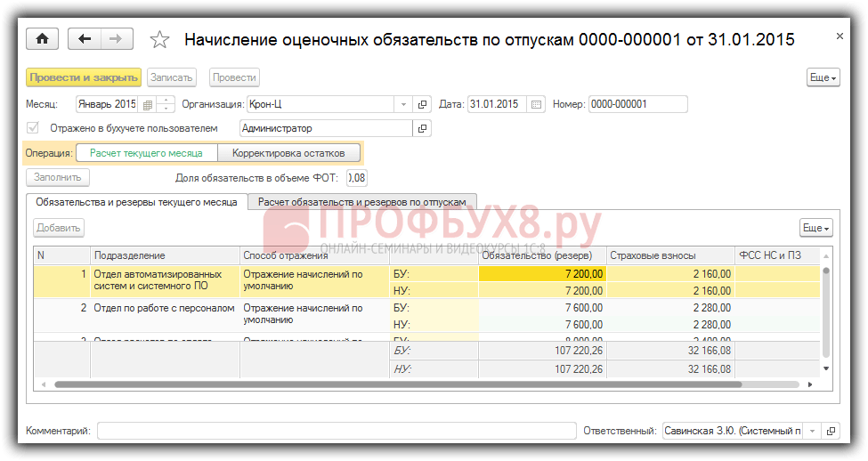Click the scroll-left arrow under table
This screenshot has width=868, height=461.
(x=44, y=384)
